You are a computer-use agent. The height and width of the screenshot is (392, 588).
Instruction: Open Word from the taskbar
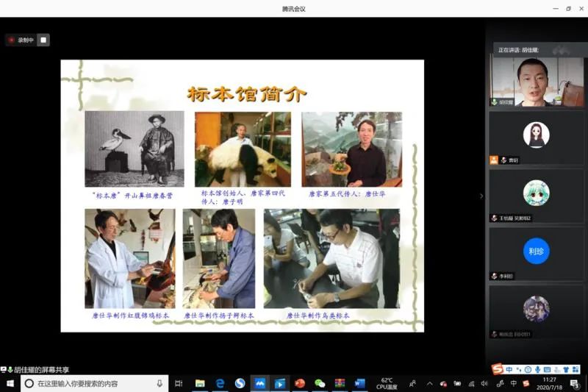[359, 383]
